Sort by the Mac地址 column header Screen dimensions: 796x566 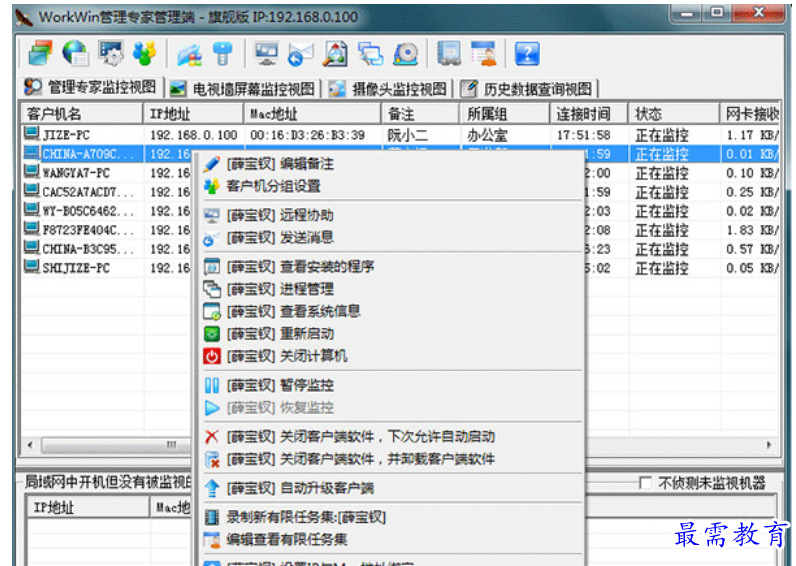click(313, 114)
